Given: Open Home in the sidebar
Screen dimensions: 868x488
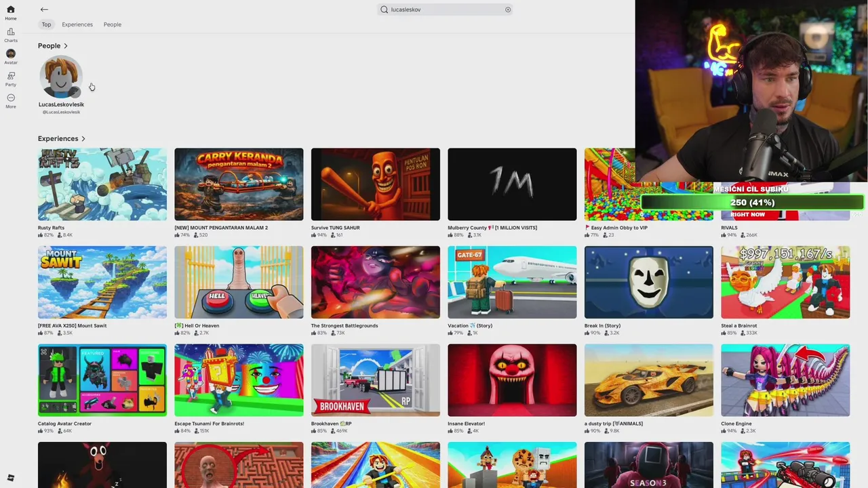Looking at the screenshot, I should pyautogui.click(x=11, y=13).
